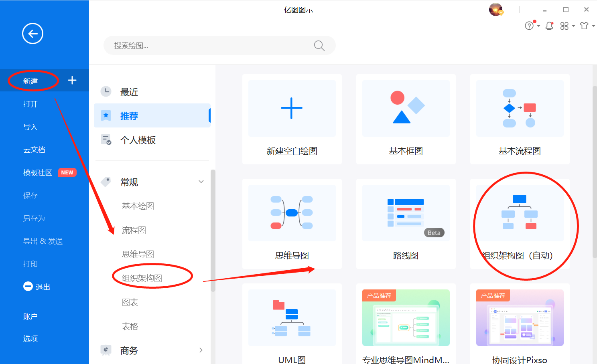The image size is (597, 364).
Task: Select 打开 in the left menu
Action: point(30,104)
